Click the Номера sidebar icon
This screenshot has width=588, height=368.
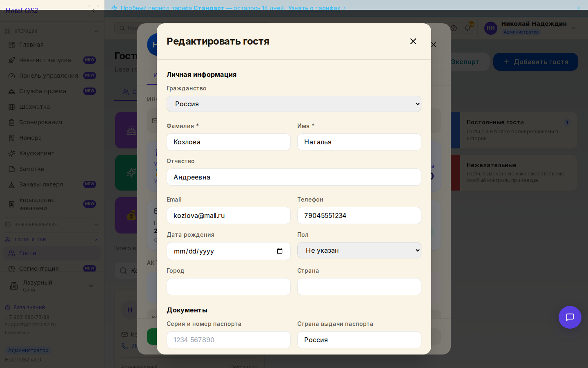coord(12,138)
